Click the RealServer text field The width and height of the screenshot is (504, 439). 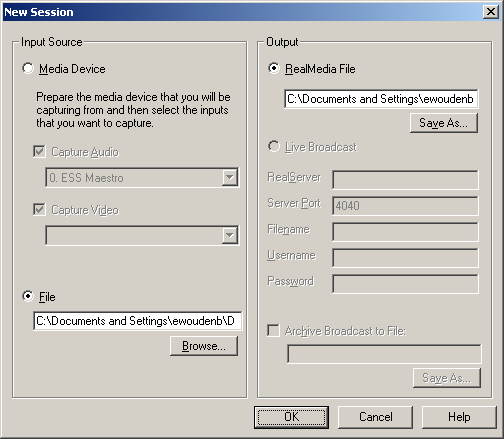pyautogui.click(x=405, y=180)
